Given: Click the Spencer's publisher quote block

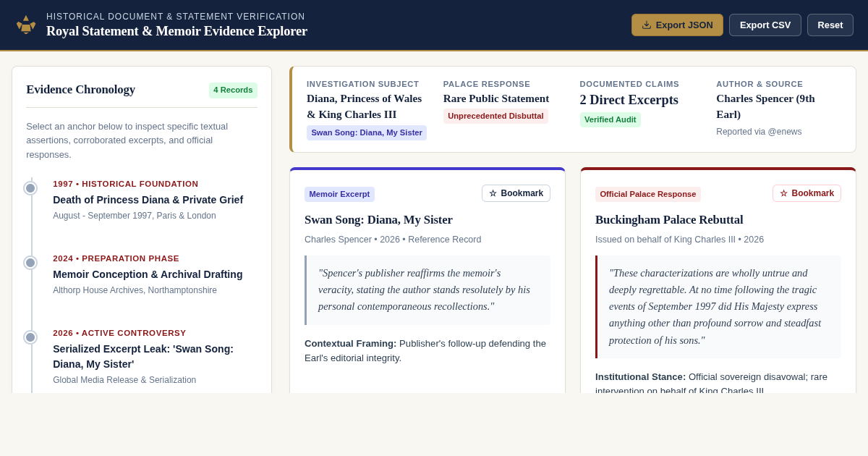Looking at the screenshot, I should tap(427, 290).
